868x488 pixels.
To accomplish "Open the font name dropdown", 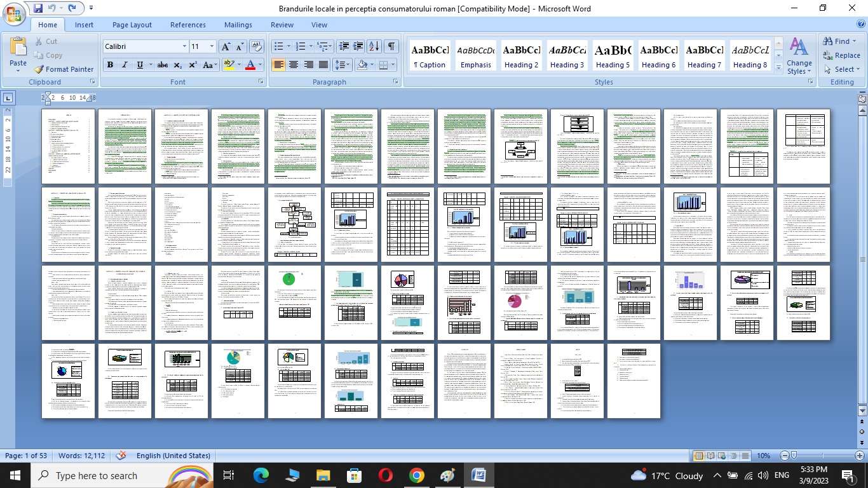I will [x=184, y=46].
